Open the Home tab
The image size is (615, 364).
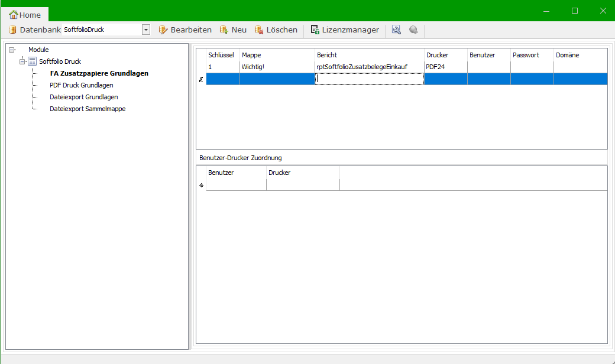[25, 15]
